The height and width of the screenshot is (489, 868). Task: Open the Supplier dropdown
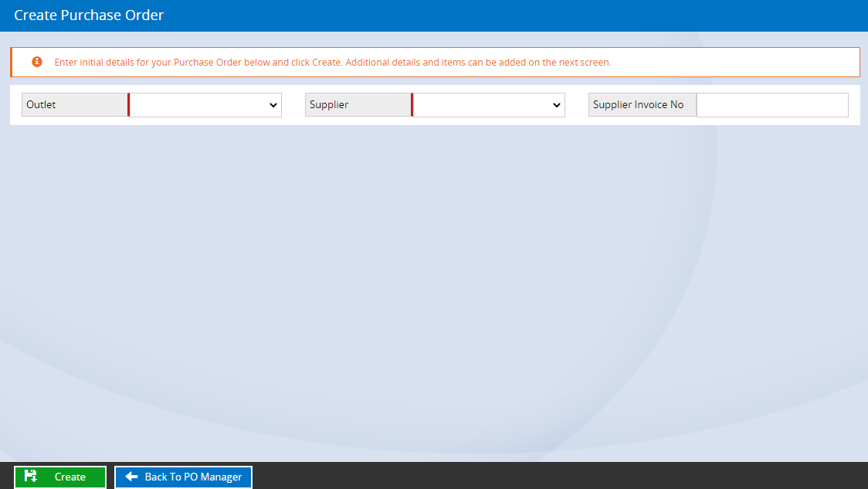pos(488,104)
